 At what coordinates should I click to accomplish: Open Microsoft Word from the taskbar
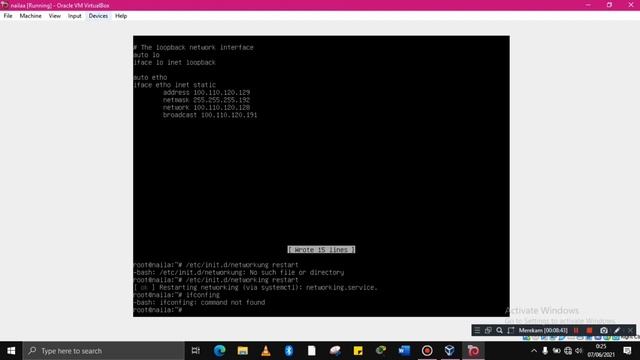click(x=404, y=351)
